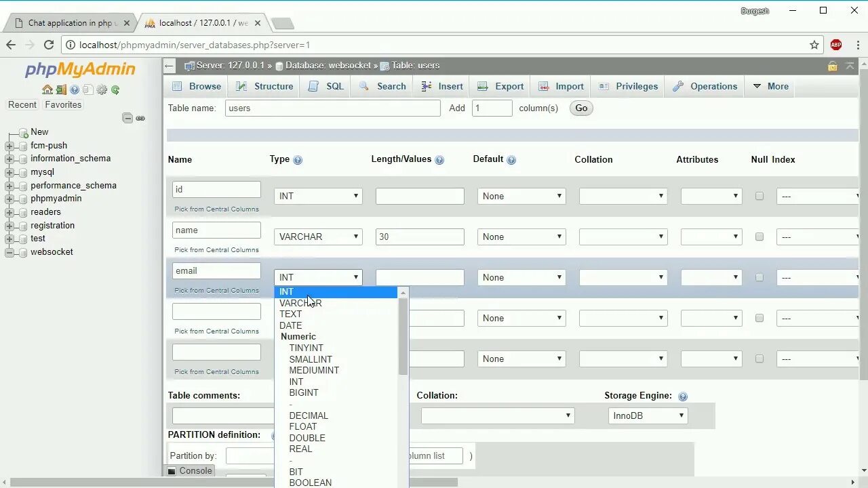Open the InnoDB storage engine dropdown
The width and height of the screenshot is (868, 488).
tap(648, 415)
